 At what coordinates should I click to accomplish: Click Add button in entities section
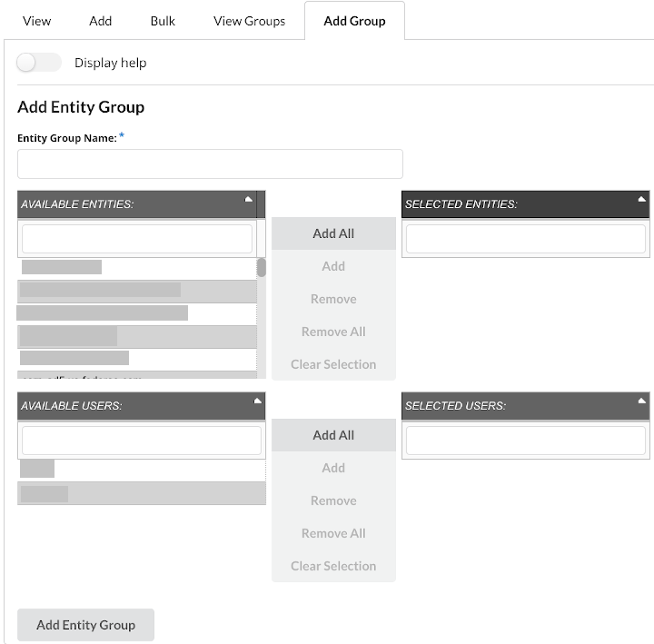[x=333, y=266]
